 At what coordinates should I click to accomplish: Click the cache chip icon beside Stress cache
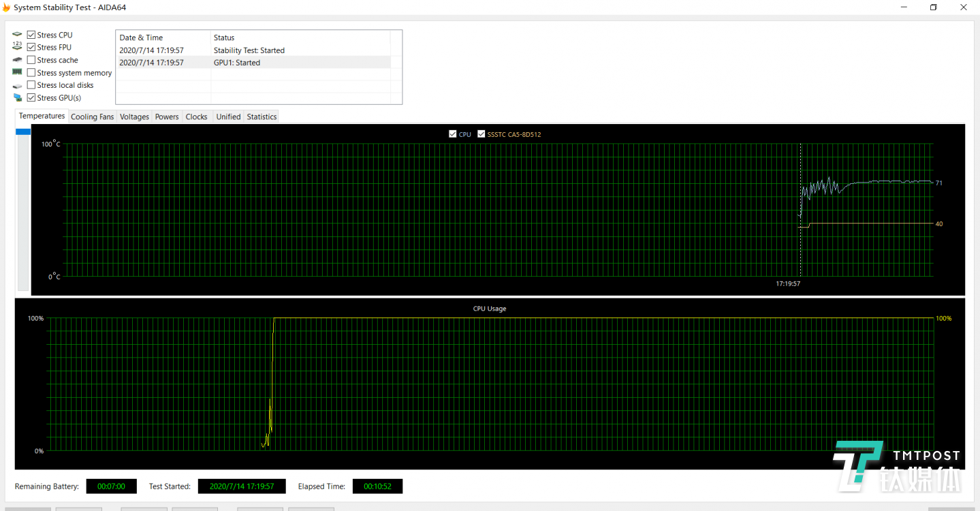[x=17, y=60]
